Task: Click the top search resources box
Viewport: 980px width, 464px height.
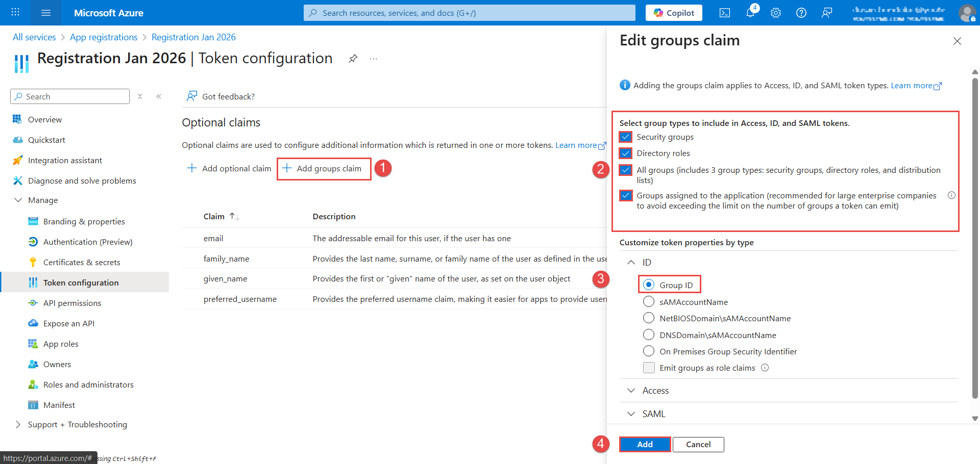Action: [469, 13]
